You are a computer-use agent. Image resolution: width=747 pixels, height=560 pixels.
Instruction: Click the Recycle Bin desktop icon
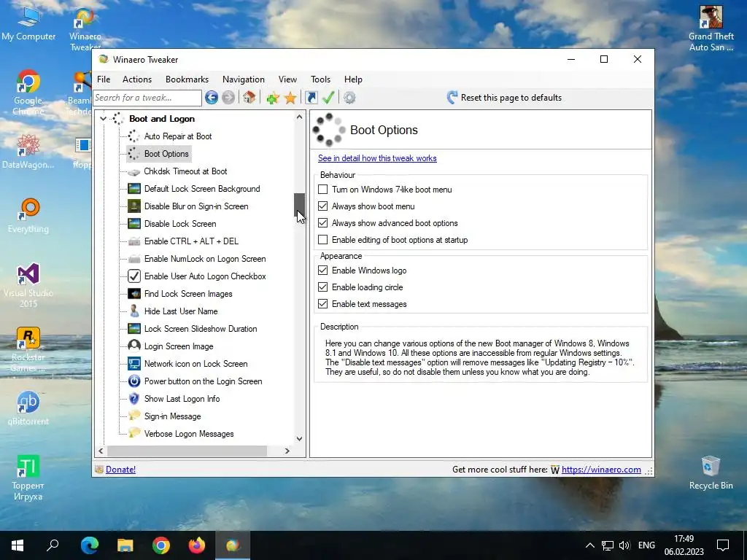(711, 472)
